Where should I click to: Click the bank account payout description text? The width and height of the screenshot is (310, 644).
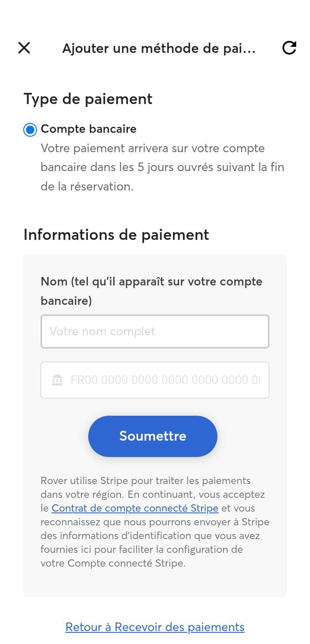tap(163, 167)
